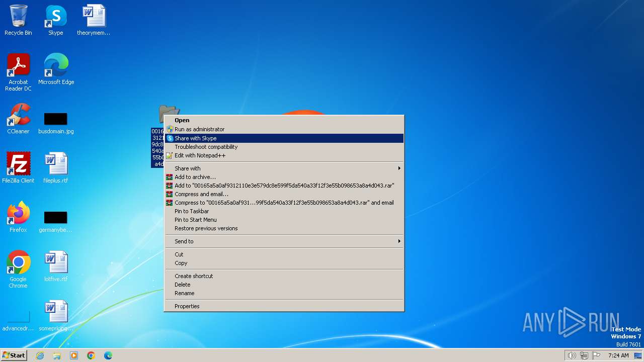Screen dimensions: 644x362
Task: Select Open in context menu
Action: click(284, 120)
